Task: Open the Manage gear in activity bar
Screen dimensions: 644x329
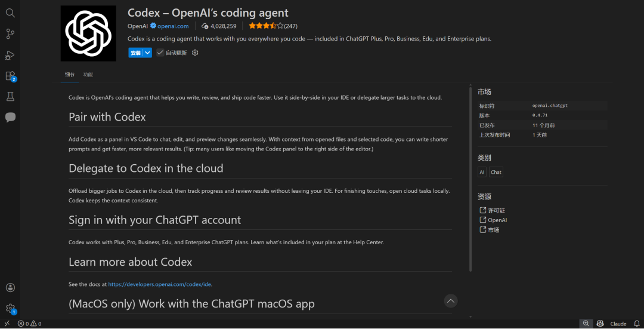Action: pos(10,309)
